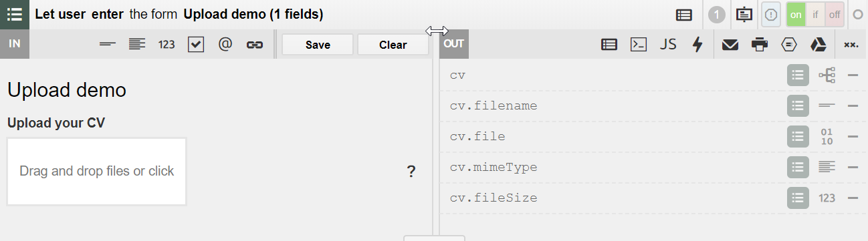Click the Clear button
The height and width of the screenshot is (241, 868).
pyautogui.click(x=393, y=45)
